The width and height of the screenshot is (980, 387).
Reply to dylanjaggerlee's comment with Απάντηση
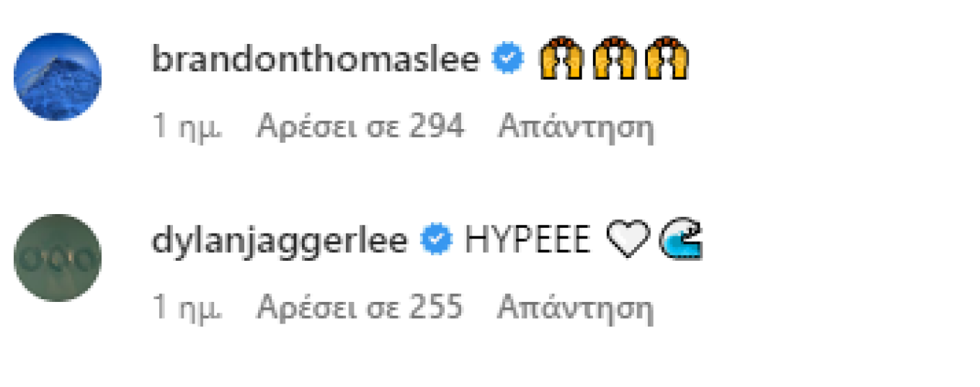click(576, 310)
